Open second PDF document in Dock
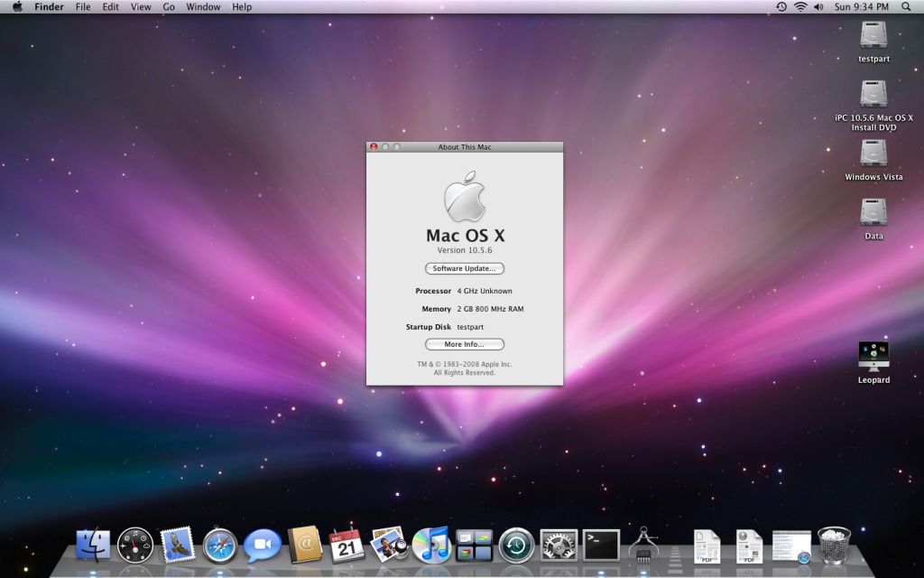Screen dimensions: 924x578 (750, 545)
